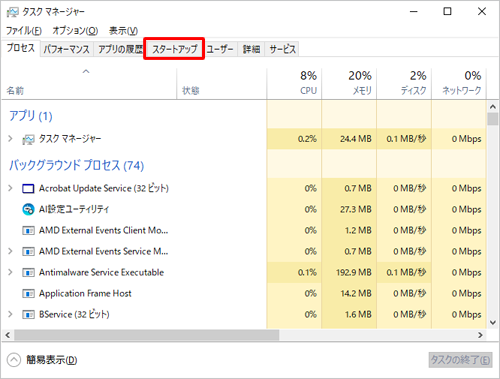Open the ファイル(F) menu
500x379 pixels.
pos(24,31)
